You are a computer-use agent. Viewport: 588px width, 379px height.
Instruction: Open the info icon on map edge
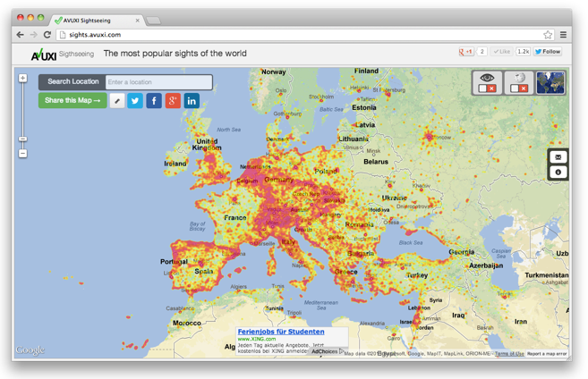click(x=558, y=172)
